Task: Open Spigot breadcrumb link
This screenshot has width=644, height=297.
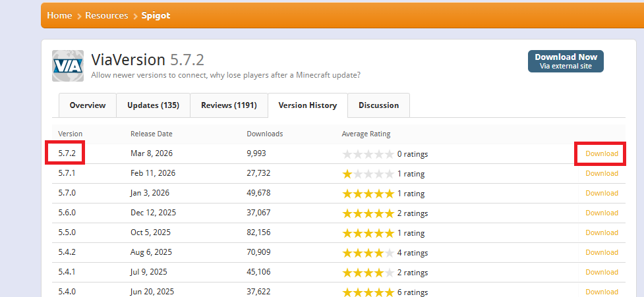Action: 156,15
